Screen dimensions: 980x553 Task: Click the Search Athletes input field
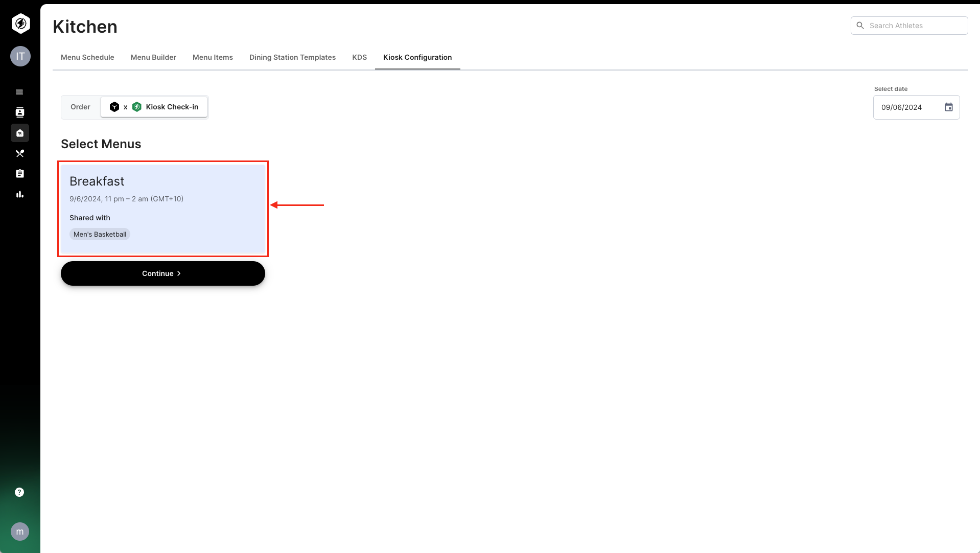pyautogui.click(x=909, y=26)
